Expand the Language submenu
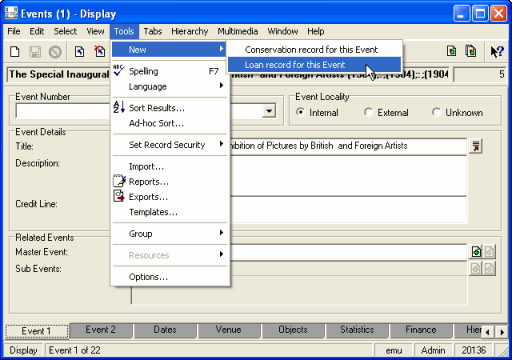Screen dimensions: 512x360 click(170, 86)
